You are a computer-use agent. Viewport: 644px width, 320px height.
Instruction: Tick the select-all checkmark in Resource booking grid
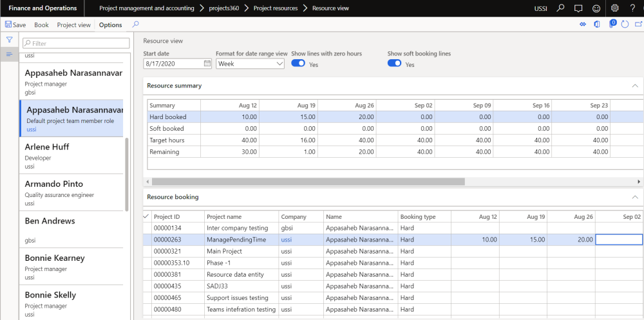146,216
